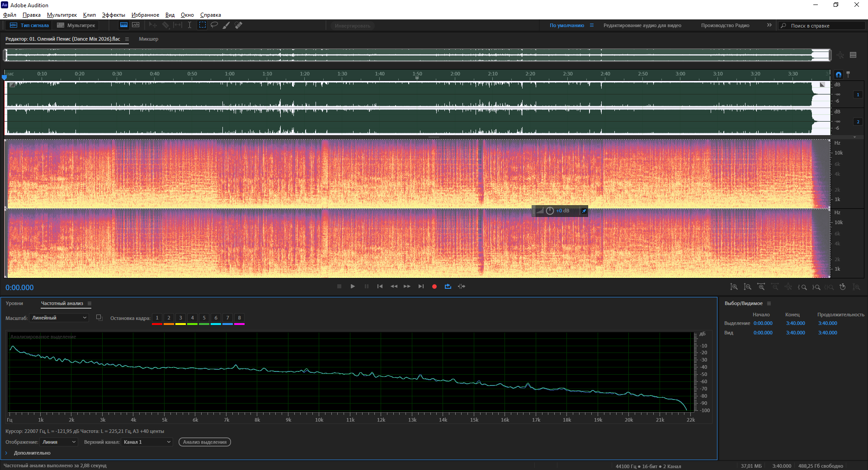Image resolution: width=868 pixels, height=470 pixels.
Task: Hold frequency snapshot 5
Action: [204, 318]
